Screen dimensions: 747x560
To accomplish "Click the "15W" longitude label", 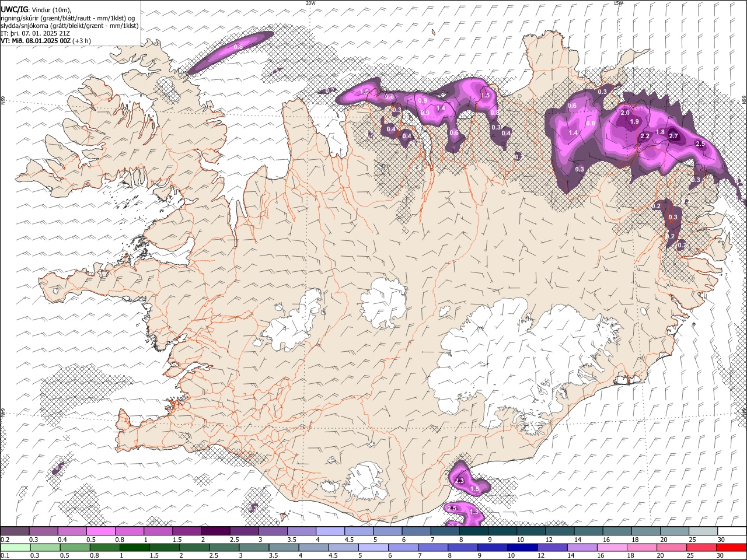I will coord(618,3).
